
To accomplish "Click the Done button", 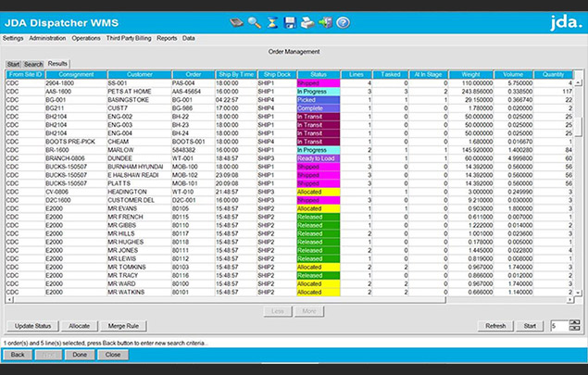I will 80,355.
